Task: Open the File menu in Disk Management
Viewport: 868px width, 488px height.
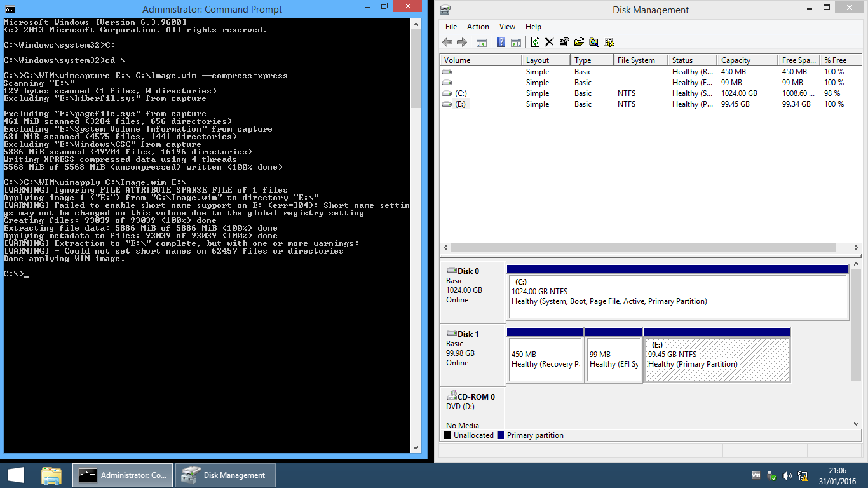Action: tap(451, 27)
